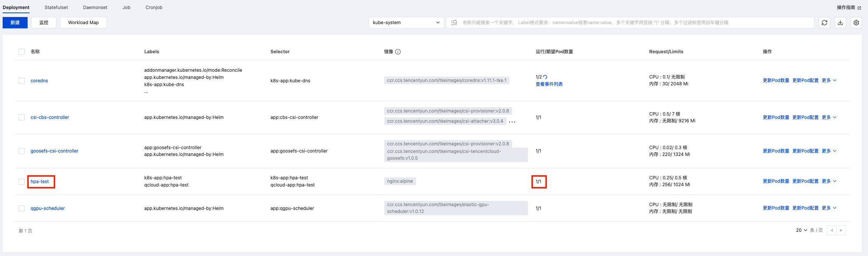
Task: Tick the hpa-test row checkbox
Action: click(x=22, y=182)
